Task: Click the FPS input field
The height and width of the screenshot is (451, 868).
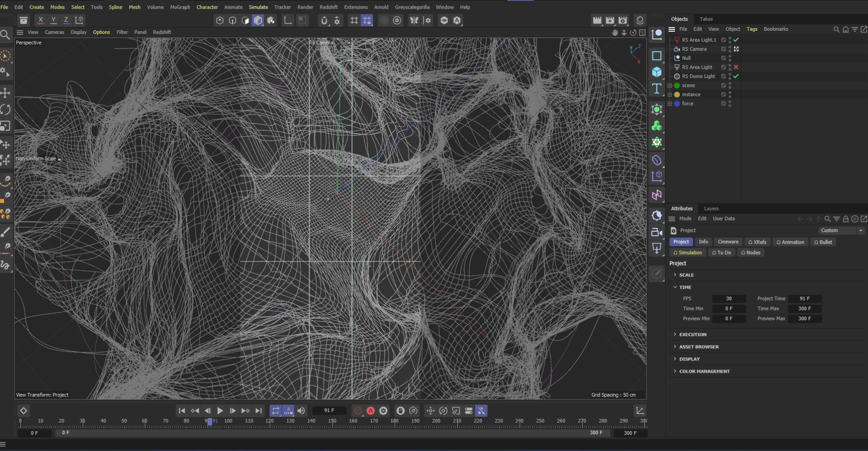Action: (729, 299)
